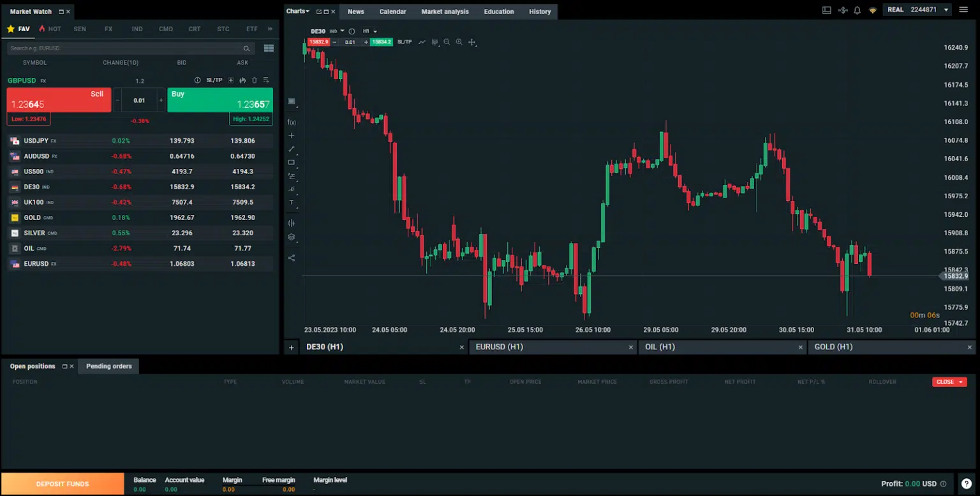This screenshot has width=980, height=496.
Task: Select the rectangle shape drawing tool
Action: (x=292, y=163)
